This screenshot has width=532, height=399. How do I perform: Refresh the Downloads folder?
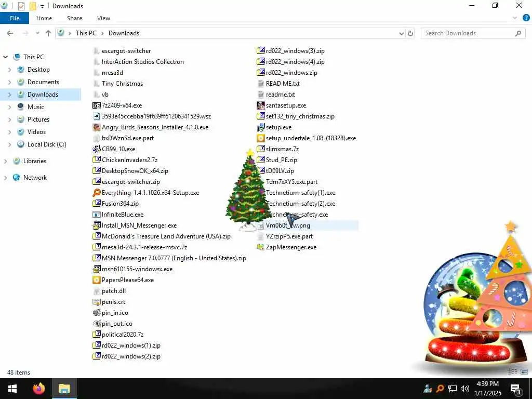(410, 33)
